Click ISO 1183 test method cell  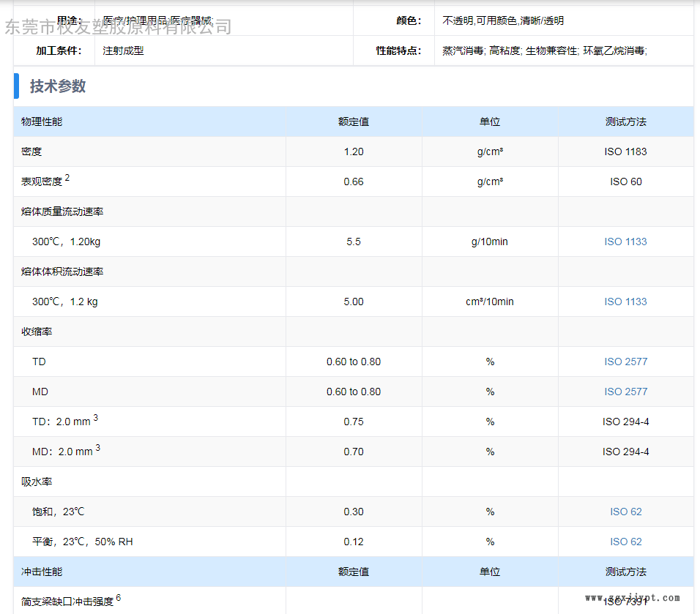[625, 151]
